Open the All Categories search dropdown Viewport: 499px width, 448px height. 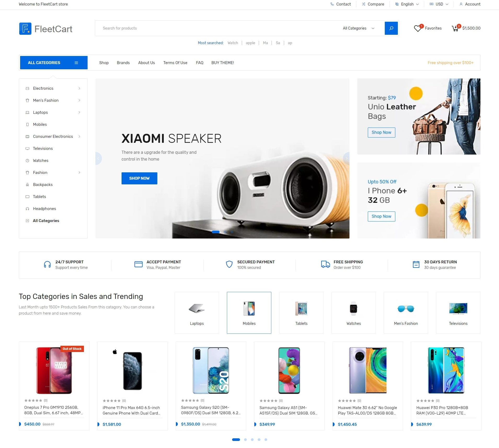point(359,28)
